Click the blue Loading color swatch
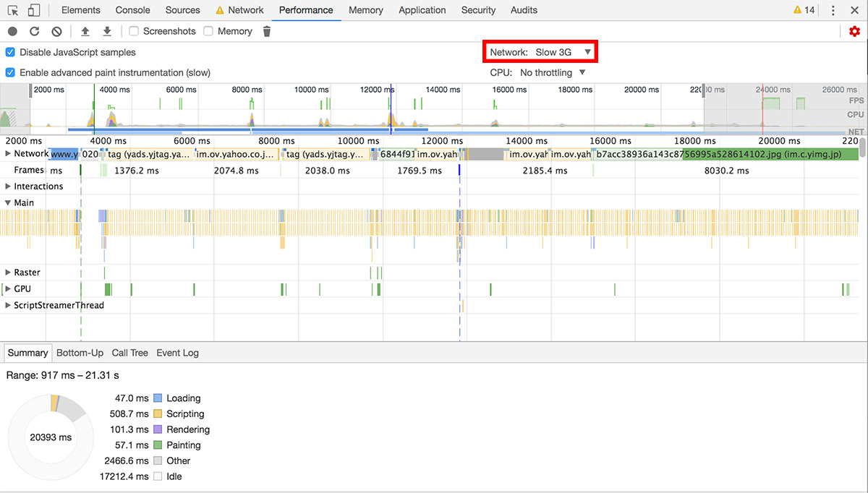Viewport: 868px width, 493px height. click(x=157, y=398)
